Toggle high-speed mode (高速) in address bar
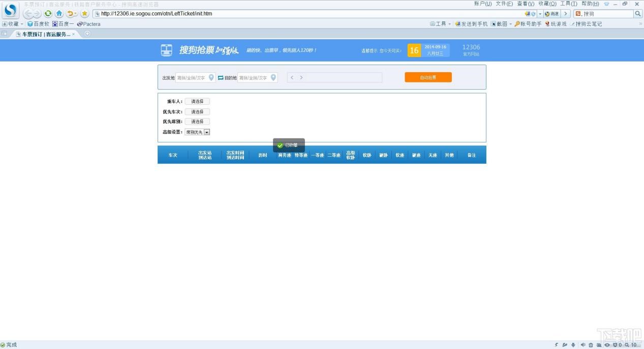This screenshot has height=349, width=644. (552, 14)
